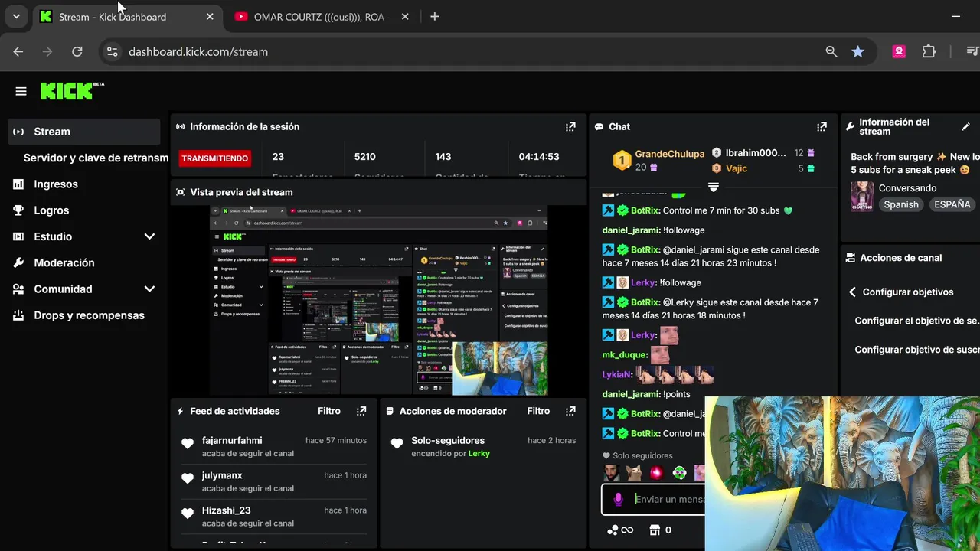
Task: Pick the red orb emote in quick emotes
Action: coord(656,473)
